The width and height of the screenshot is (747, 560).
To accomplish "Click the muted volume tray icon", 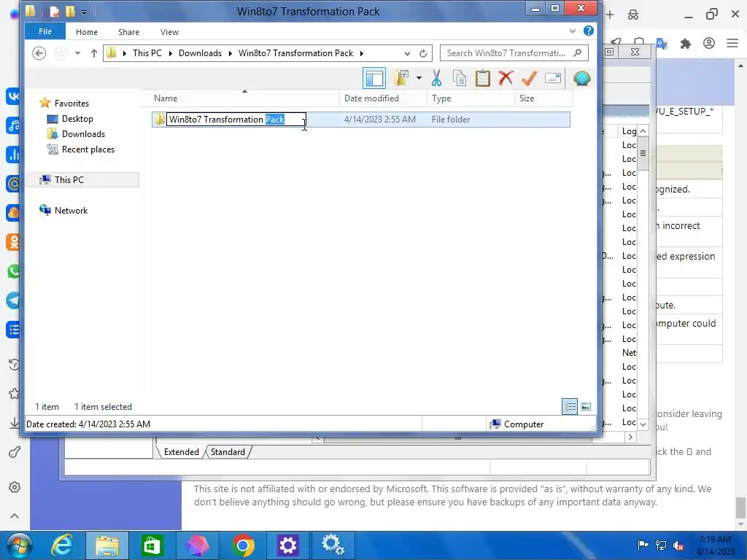I will (x=678, y=545).
